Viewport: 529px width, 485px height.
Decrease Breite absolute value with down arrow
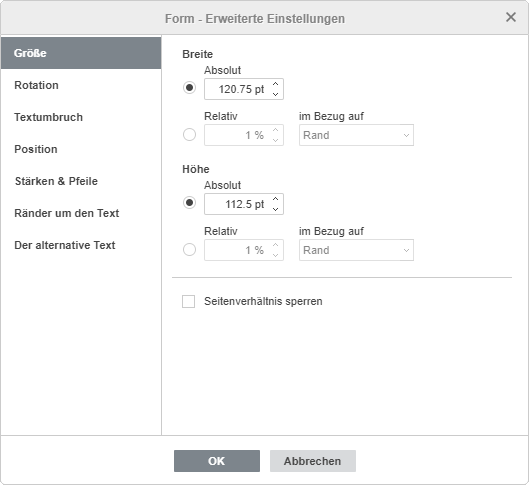click(275, 94)
